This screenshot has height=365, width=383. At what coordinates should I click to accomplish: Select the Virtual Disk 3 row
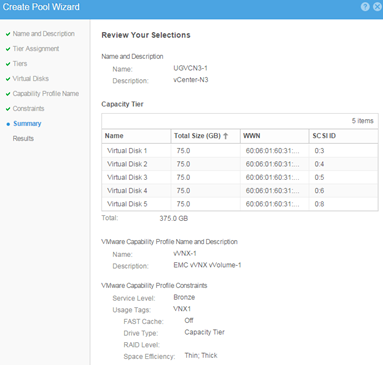[x=240, y=177]
